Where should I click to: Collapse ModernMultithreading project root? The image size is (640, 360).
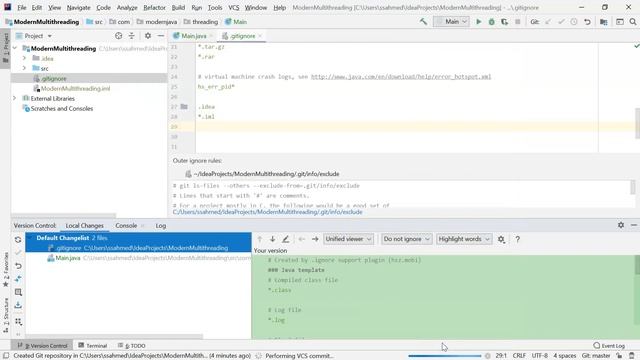pyautogui.click(x=15, y=48)
